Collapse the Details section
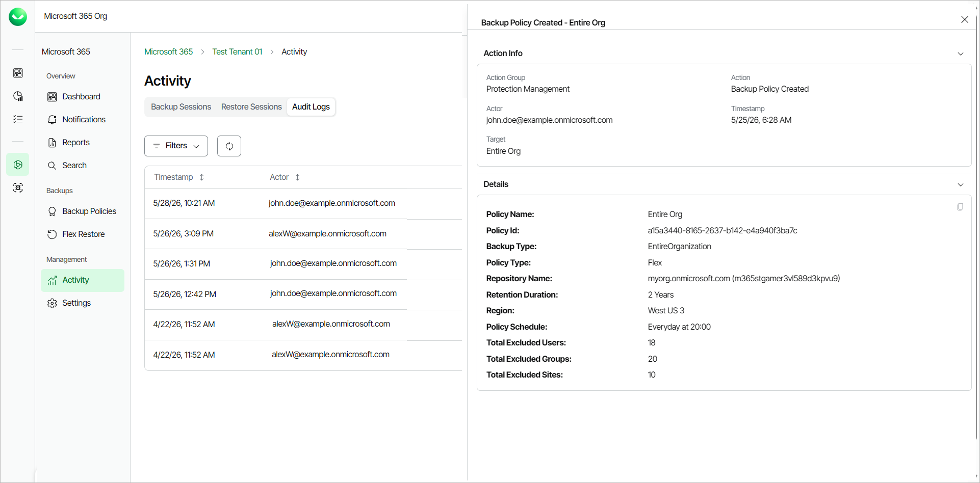This screenshot has width=980, height=483. tap(961, 184)
